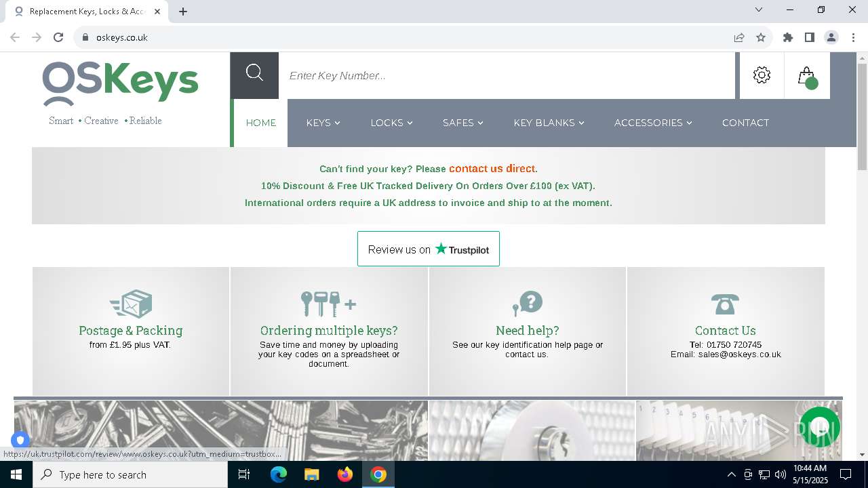Click the Contact Us telephone icon
Screen dimensions: 868x488
click(x=725, y=304)
